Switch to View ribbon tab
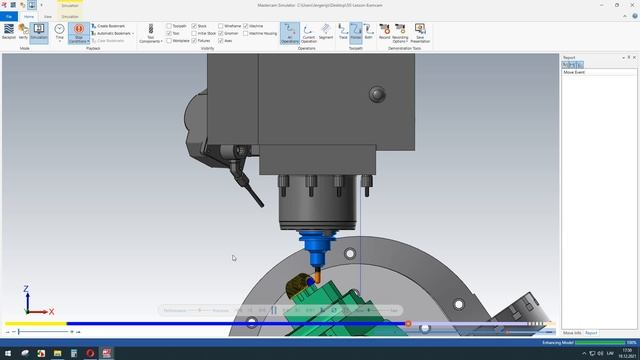Viewport: 640px width, 360px height. (x=48, y=17)
